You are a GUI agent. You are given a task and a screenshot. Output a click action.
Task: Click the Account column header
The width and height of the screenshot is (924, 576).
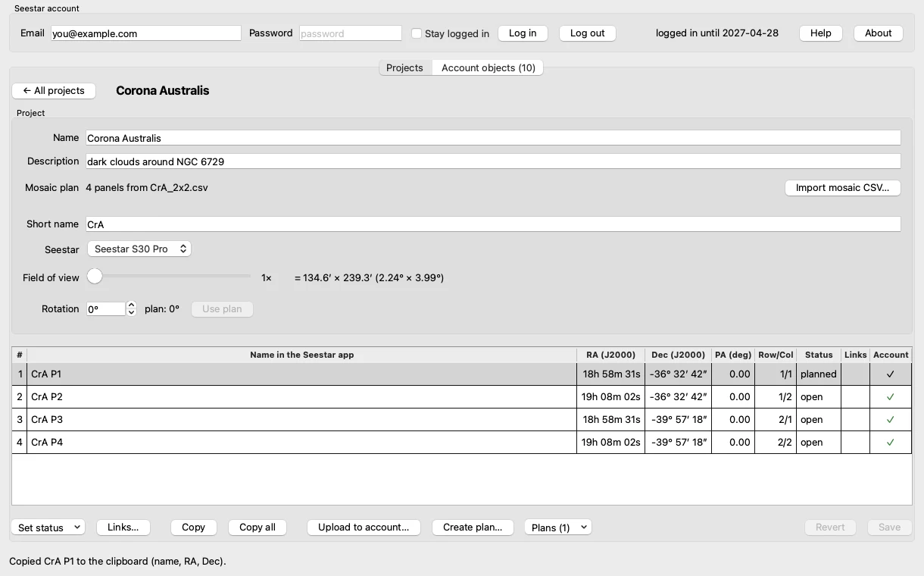click(891, 355)
